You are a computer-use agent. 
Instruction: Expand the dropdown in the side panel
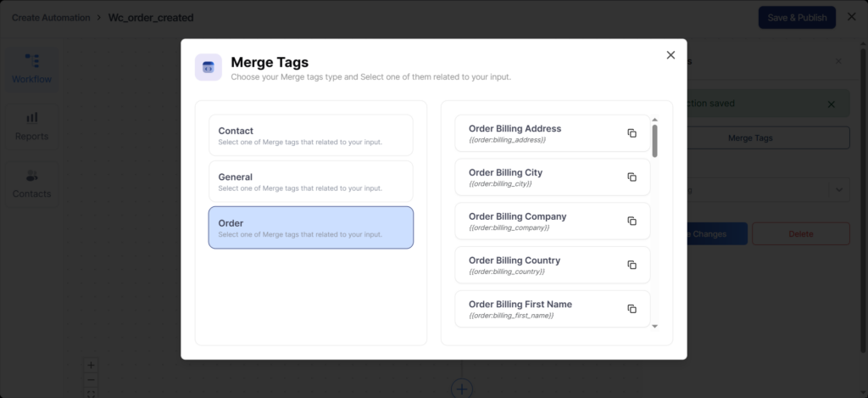click(838, 191)
